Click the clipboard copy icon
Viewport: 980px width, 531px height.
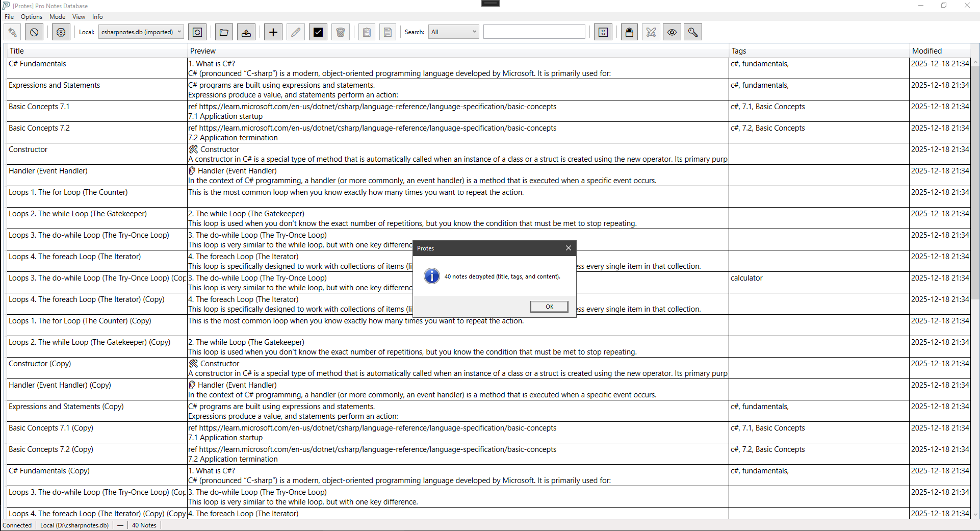coord(367,32)
